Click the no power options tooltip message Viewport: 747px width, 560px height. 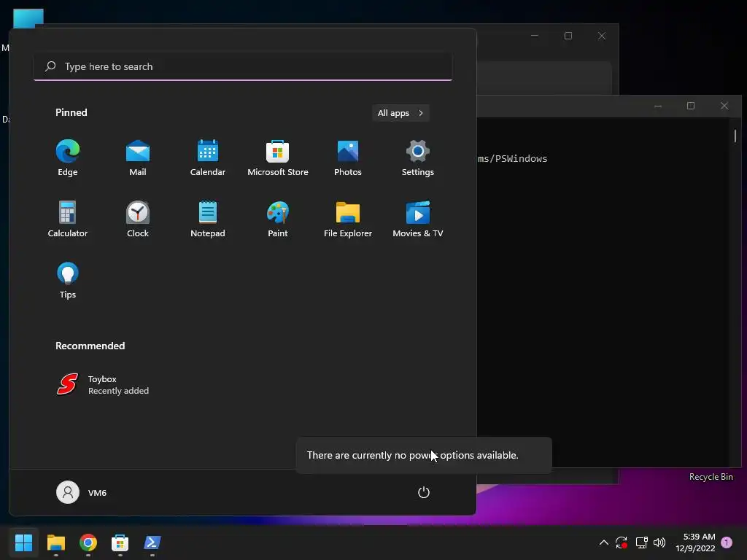point(424,455)
